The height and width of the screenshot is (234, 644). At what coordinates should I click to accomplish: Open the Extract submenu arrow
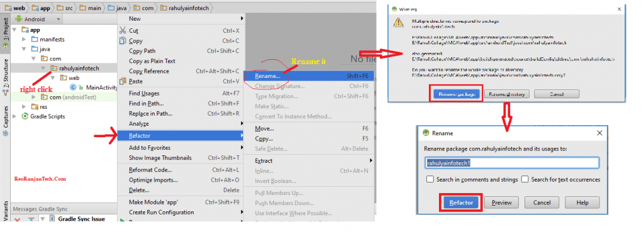370,160
